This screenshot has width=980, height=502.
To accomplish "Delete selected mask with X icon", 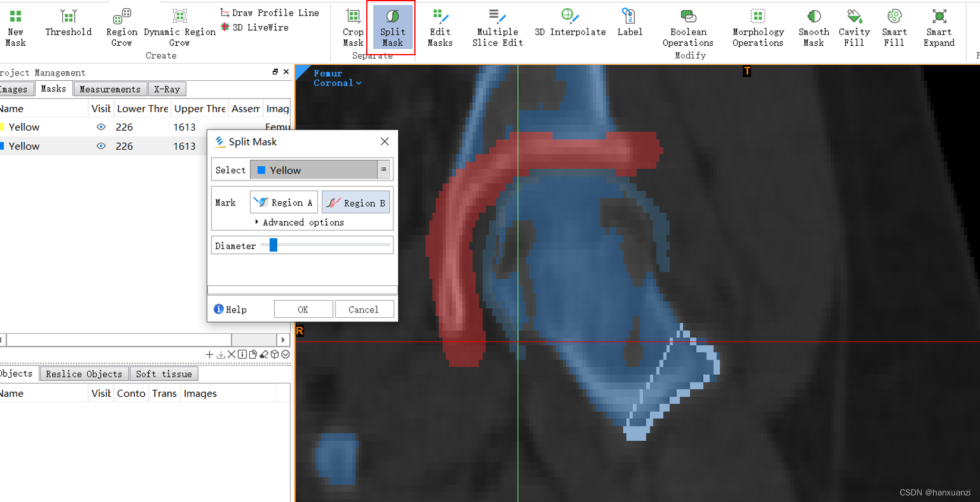I will tap(231, 355).
